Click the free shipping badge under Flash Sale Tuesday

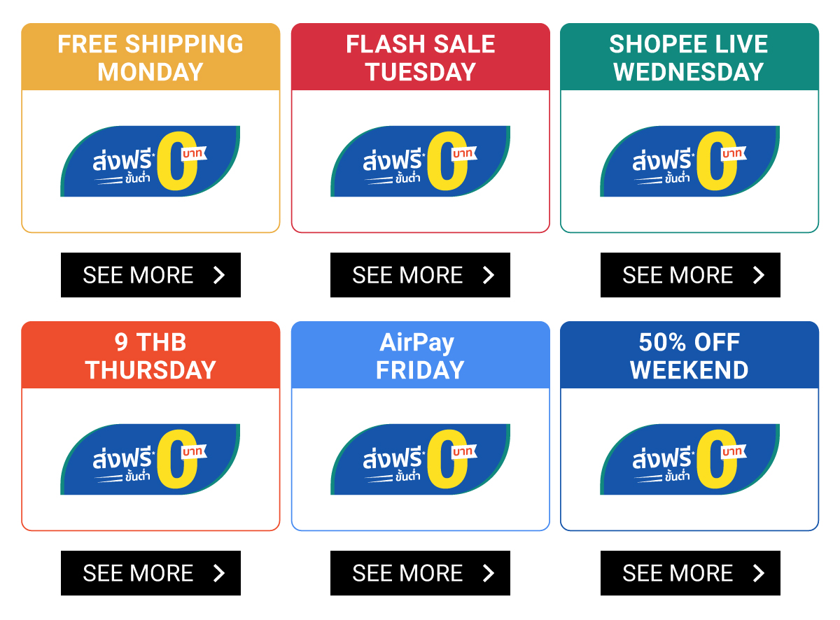(x=420, y=162)
